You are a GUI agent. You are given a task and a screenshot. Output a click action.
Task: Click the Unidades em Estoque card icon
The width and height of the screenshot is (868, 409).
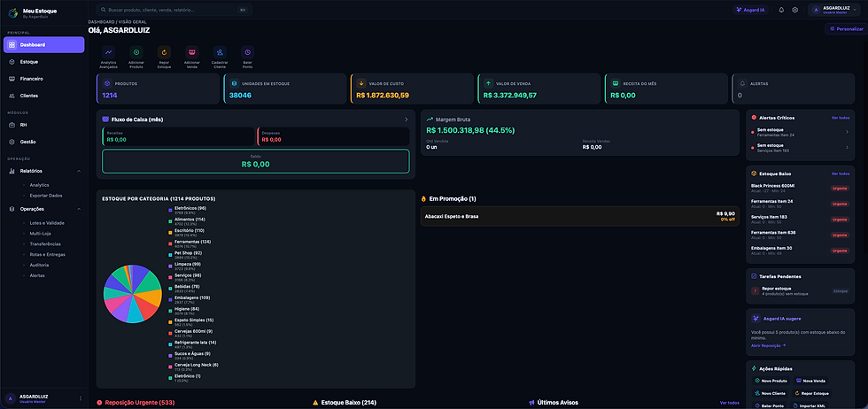[x=235, y=83]
